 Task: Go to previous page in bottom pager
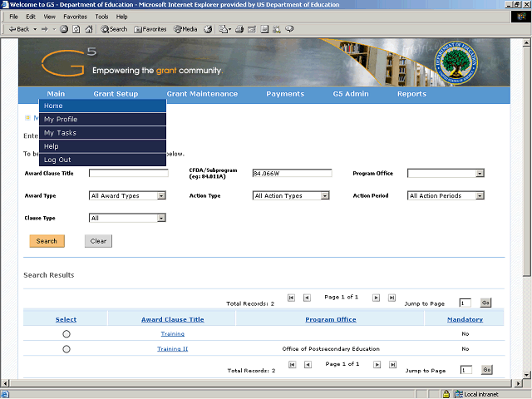[308, 364]
